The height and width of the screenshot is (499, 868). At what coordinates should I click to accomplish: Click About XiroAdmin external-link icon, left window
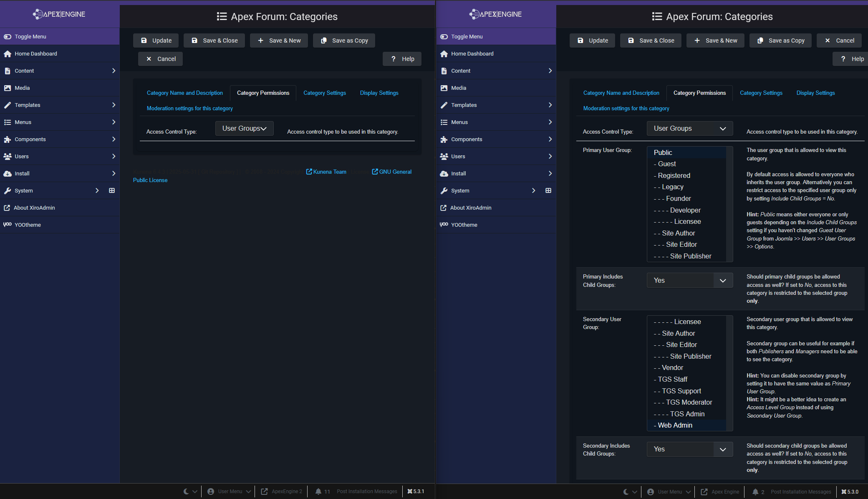(x=7, y=208)
